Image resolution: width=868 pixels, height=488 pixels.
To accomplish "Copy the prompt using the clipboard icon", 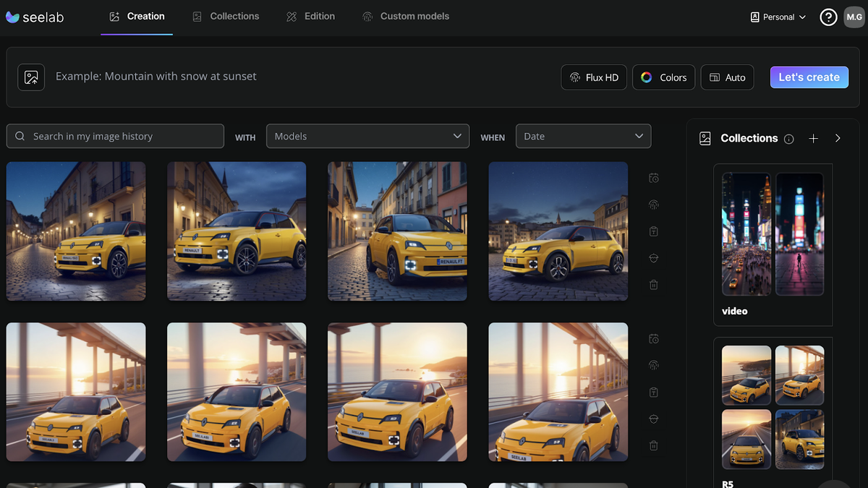I will [653, 231].
